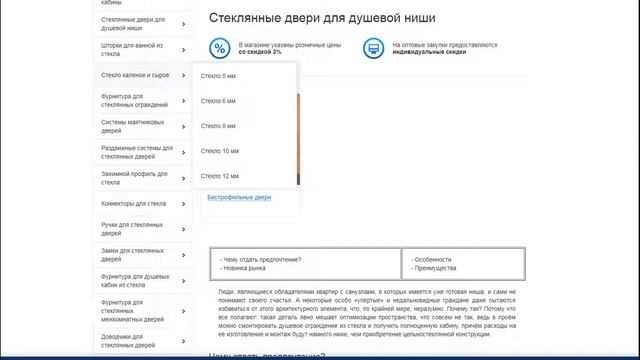Click the submenu vertical scrollbar
Image resolution: width=640 pixels, height=360 pixels.
(298, 139)
